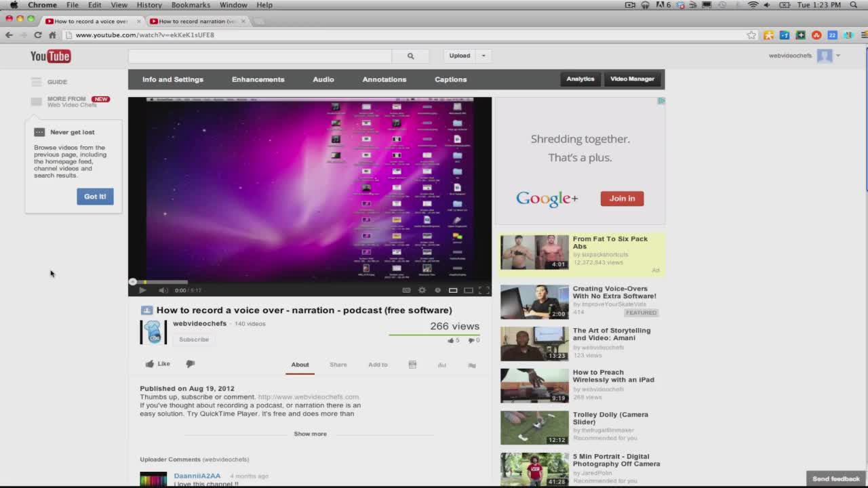Viewport: 868px width, 488px height.
Task: Enter fullscreen using the fullscreen icon
Action: (x=484, y=290)
